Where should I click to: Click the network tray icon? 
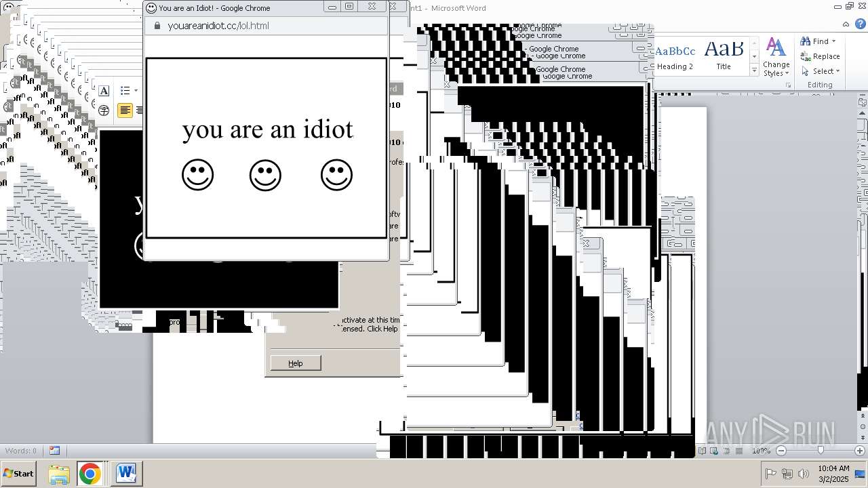[x=787, y=474]
